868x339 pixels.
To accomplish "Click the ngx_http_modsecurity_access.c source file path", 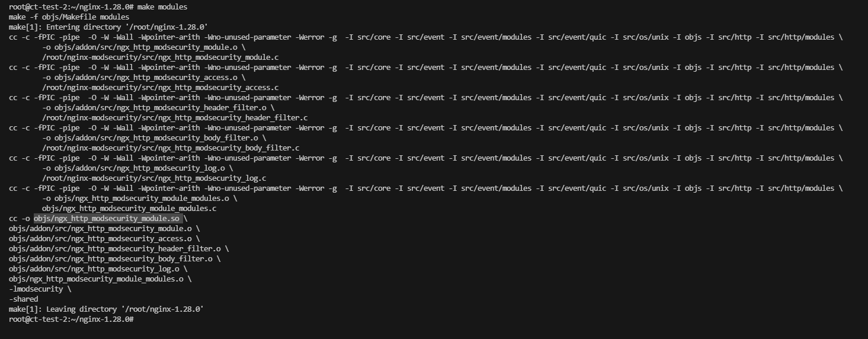I will 160,88.
